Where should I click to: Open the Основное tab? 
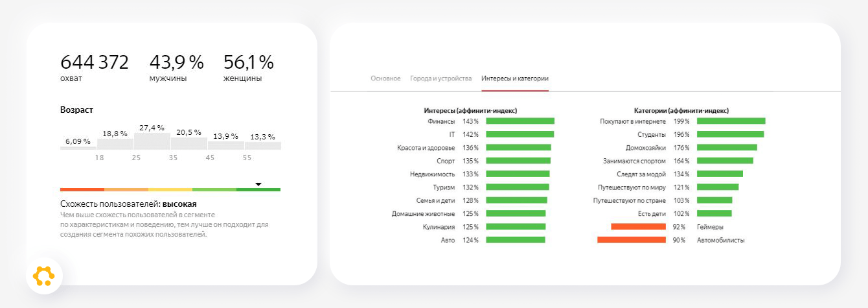(385, 78)
